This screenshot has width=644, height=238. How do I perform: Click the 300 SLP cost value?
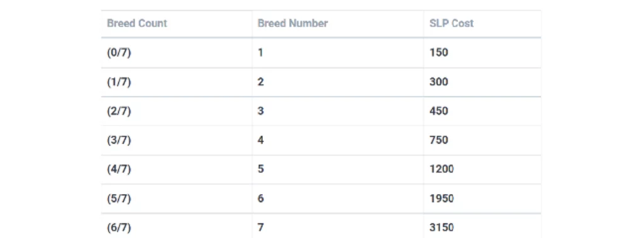[438, 82]
